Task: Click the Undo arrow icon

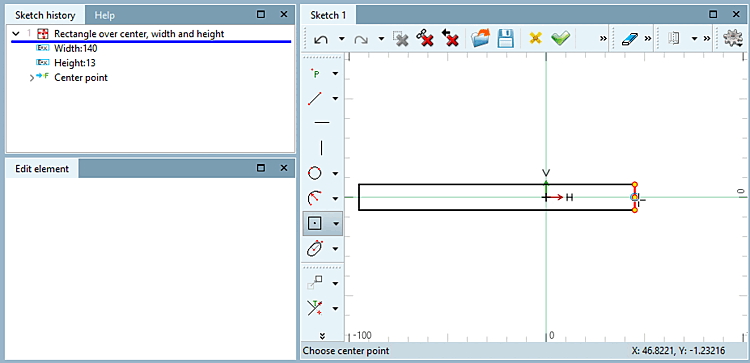Action: 321,39
